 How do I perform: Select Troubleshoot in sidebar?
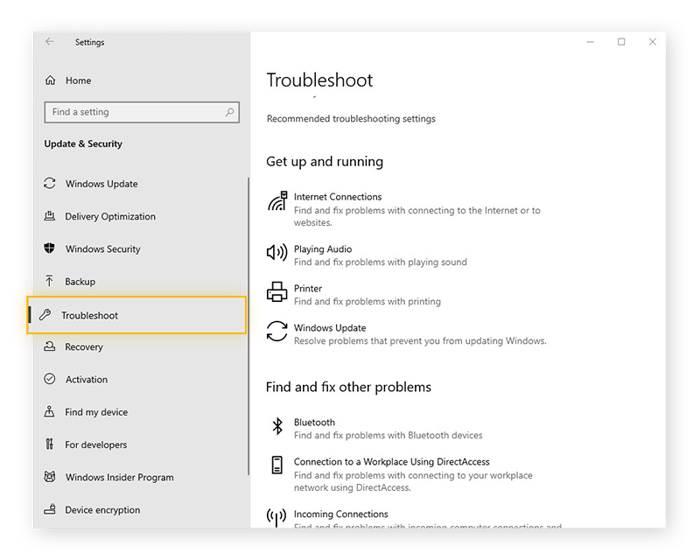(x=137, y=315)
